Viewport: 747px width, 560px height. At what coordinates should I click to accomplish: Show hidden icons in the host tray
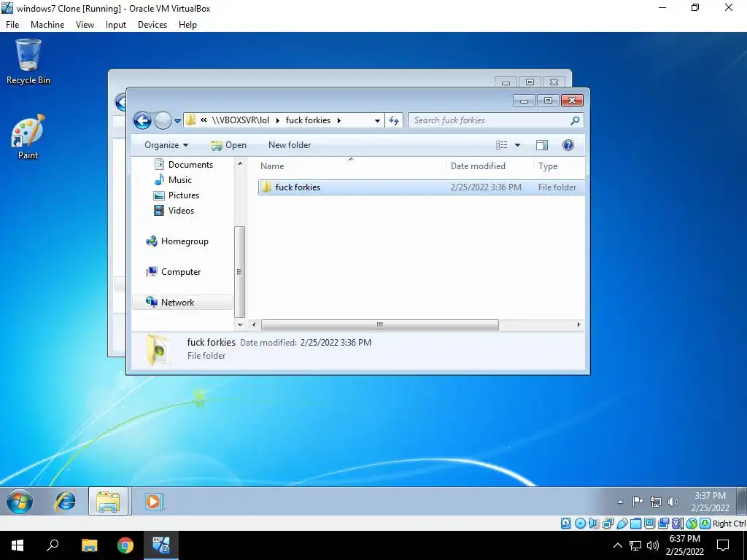[x=617, y=545]
